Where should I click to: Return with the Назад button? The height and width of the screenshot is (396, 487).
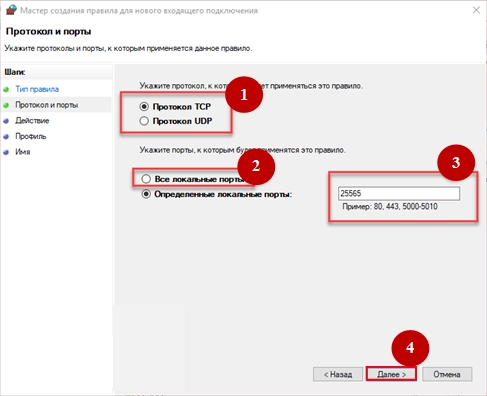(338, 374)
